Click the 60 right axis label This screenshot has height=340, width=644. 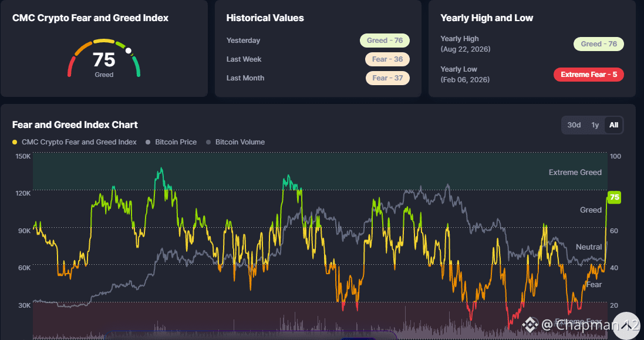click(x=614, y=231)
